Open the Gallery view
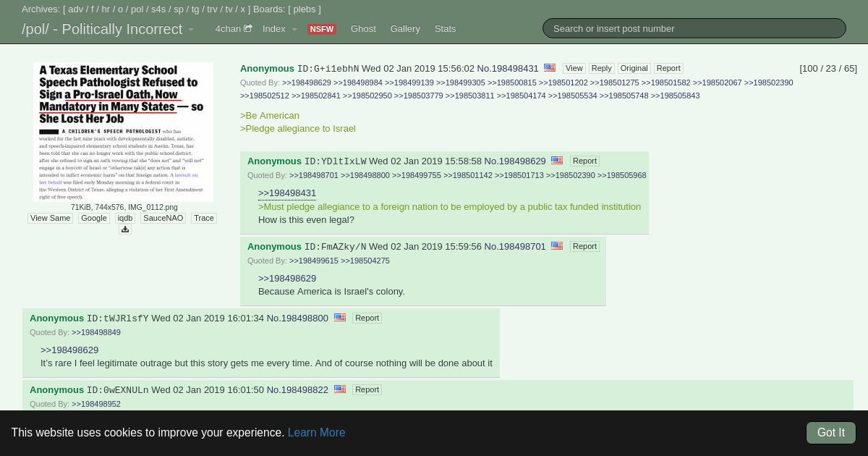This screenshot has height=456, width=868. tap(405, 28)
